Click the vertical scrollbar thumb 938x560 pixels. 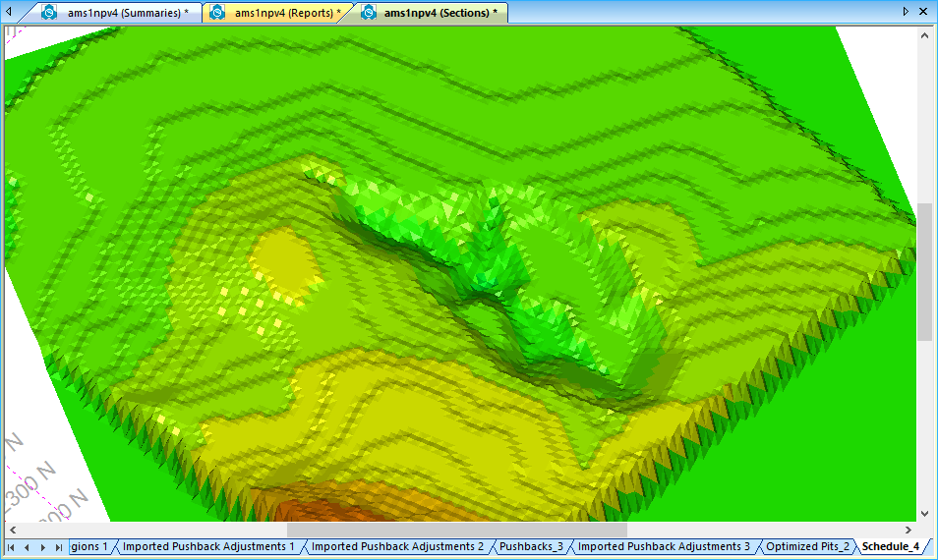(x=924, y=272)
